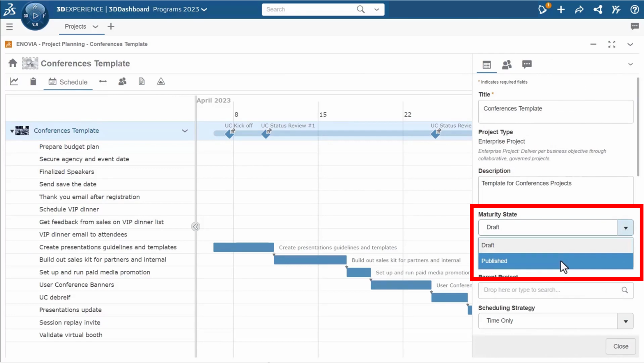644x363 pixels.
Task: Open the team members icon in the toolbar
Action: pyautogui.click(x=122, y=81)
